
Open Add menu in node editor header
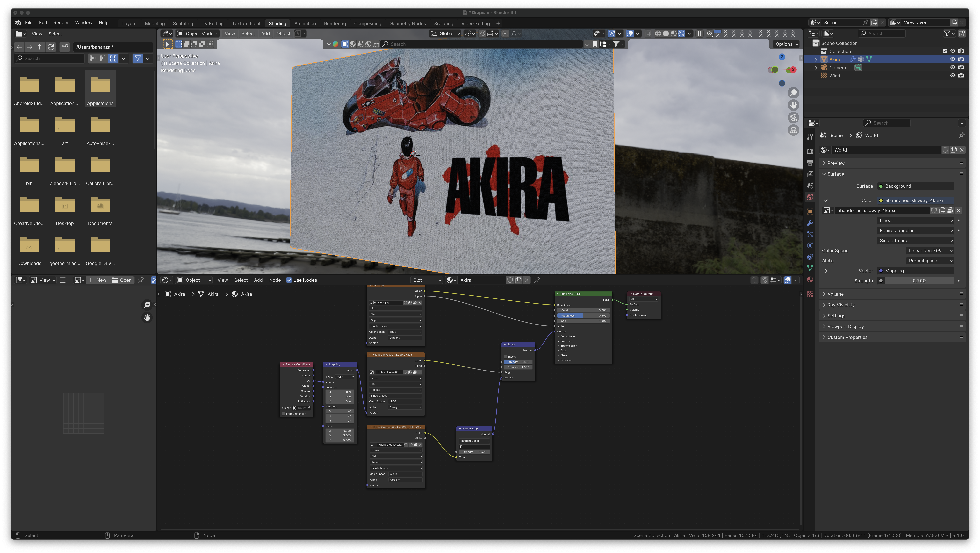coord(258,280)
